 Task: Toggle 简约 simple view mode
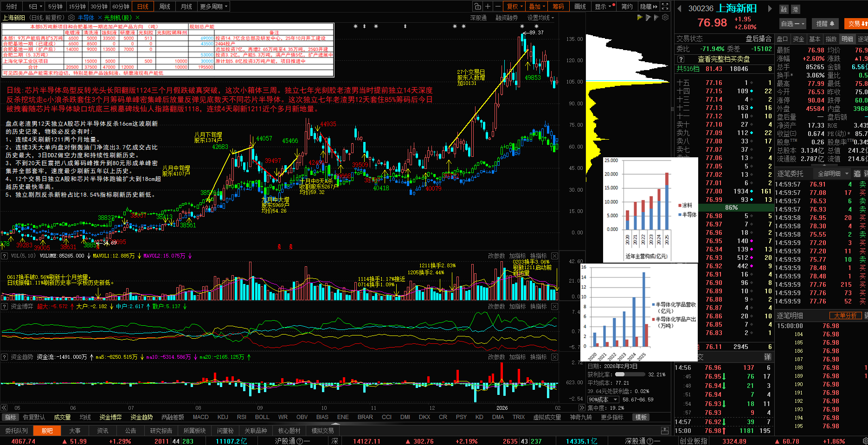(x=627, y=6)
